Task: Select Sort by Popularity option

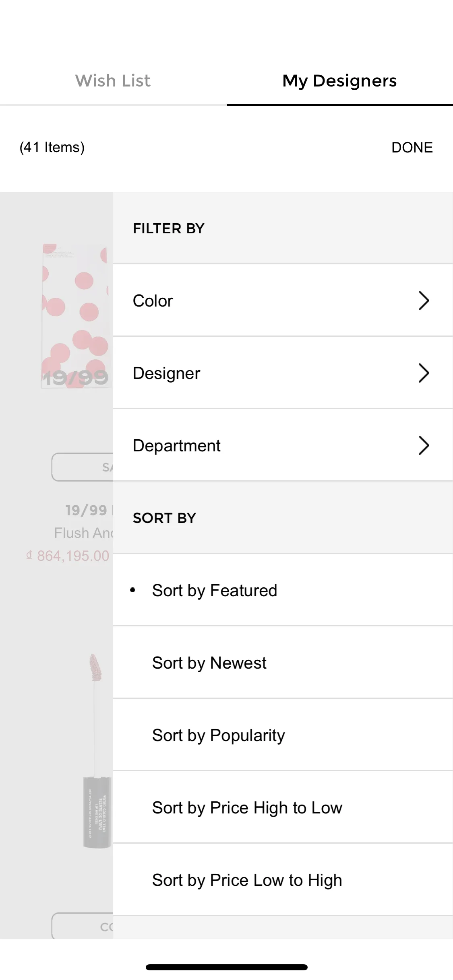Action: click(x=283, y=735)
